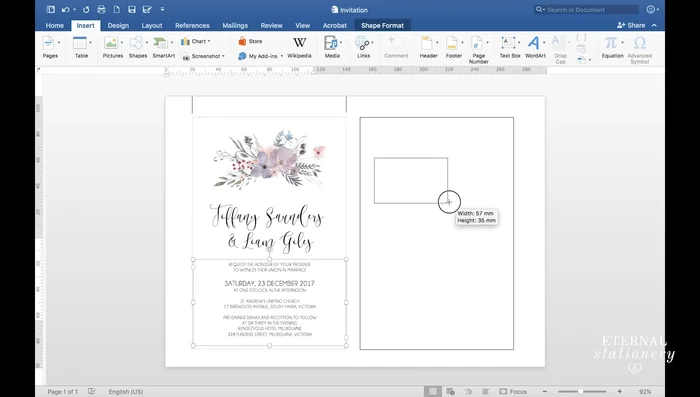Click the Header icon
The height and width of the screenshot is (397, 700).
(x=427, y=43)
